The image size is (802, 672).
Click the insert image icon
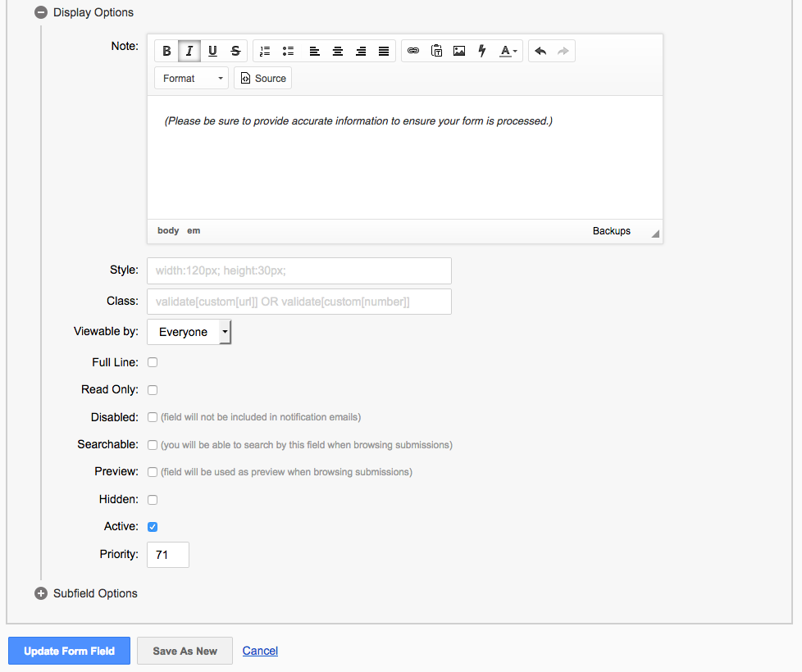[x=459, y=51]
